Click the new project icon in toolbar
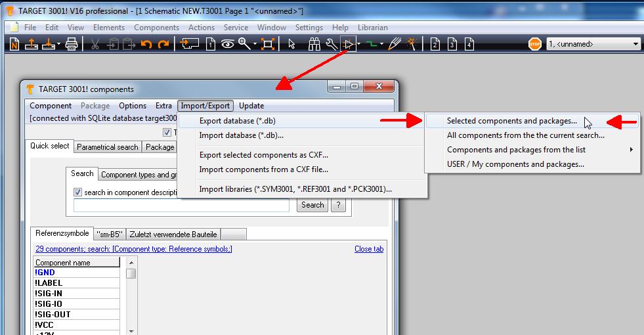The image size is (644, 335). (x=14, y=44)
